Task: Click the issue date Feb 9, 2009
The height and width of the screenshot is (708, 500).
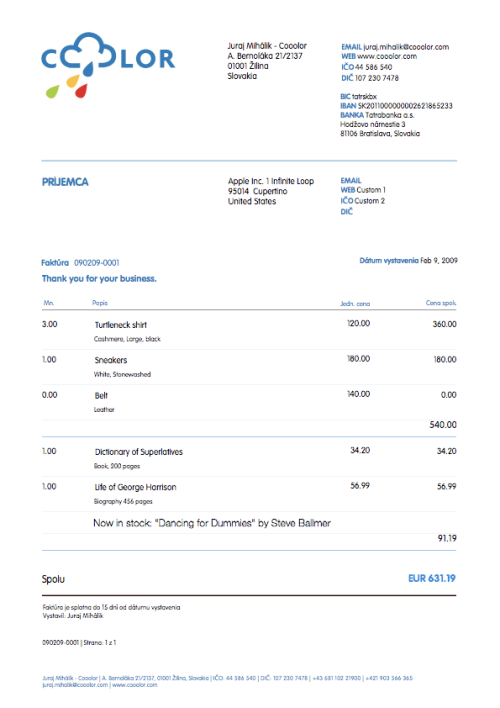Action: tap(439, 261)
